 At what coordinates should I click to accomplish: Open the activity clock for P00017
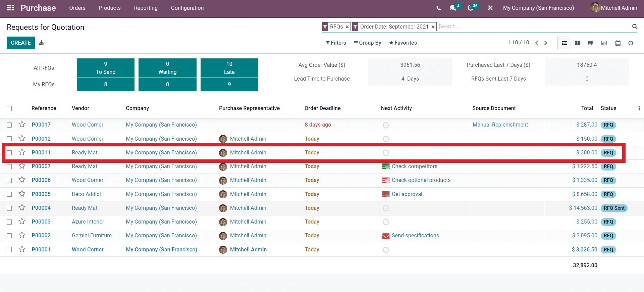pos(386,125)
